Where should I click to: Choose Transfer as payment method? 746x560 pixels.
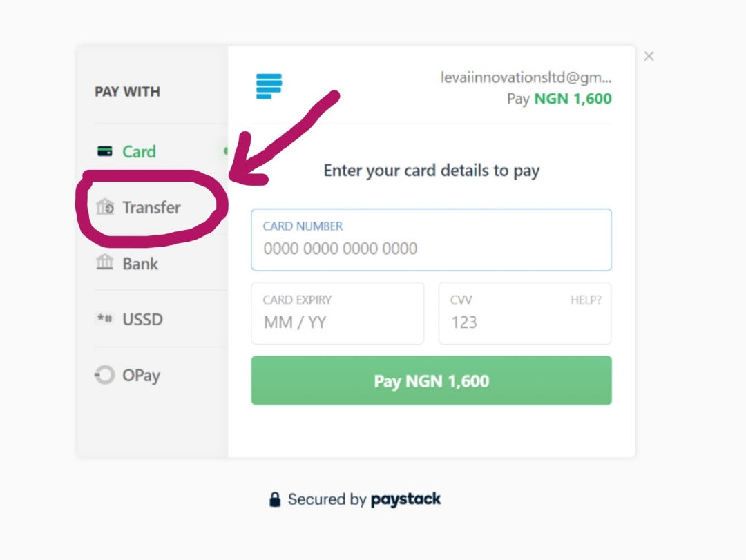coord(151,207)
